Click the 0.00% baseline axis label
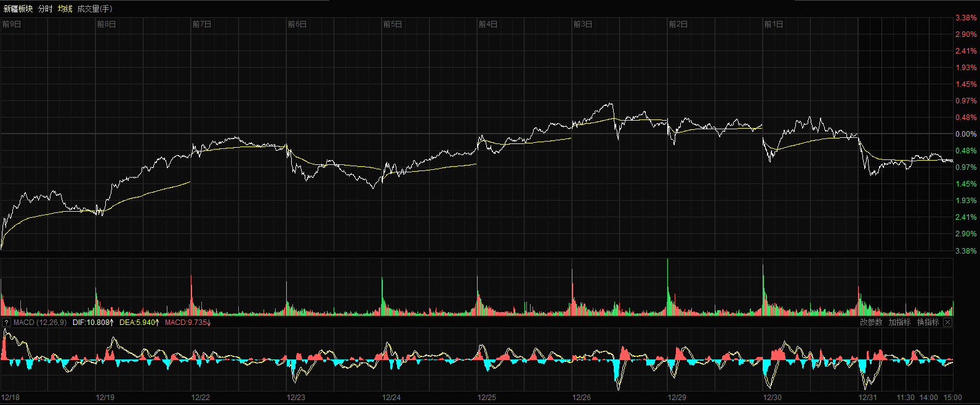 point(966,134)
